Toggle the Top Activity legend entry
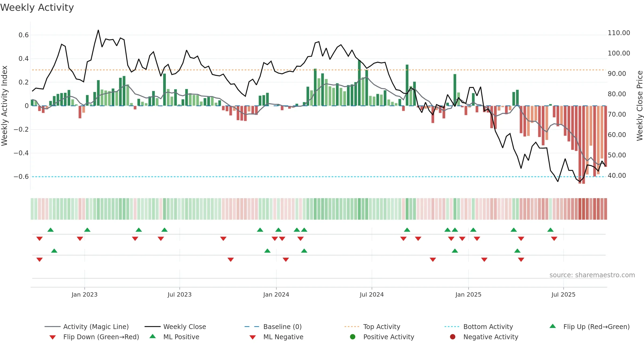644x362 pixels. point(372,327)
